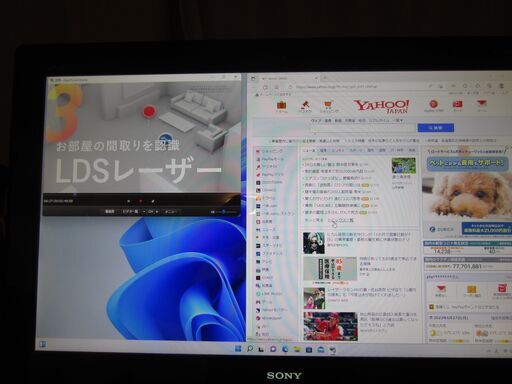Open the baseball player article thumbnail
This screenshot has width=512, height=384.
330,326
